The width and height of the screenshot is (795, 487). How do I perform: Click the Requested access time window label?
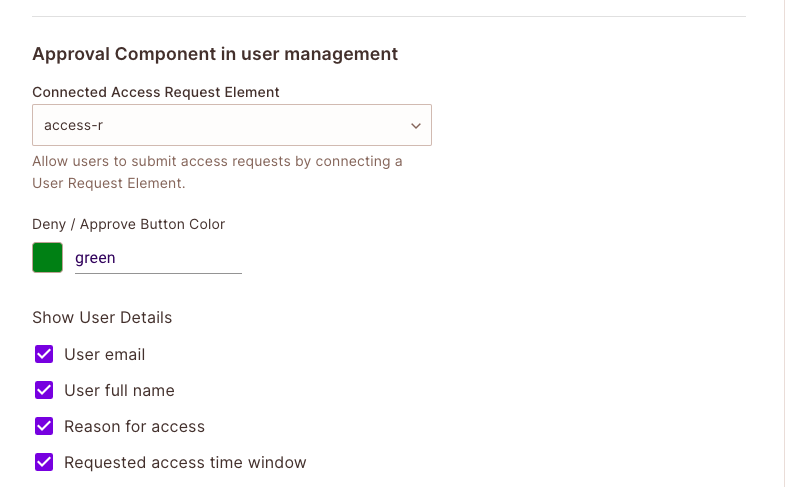(x=185, y=462)
